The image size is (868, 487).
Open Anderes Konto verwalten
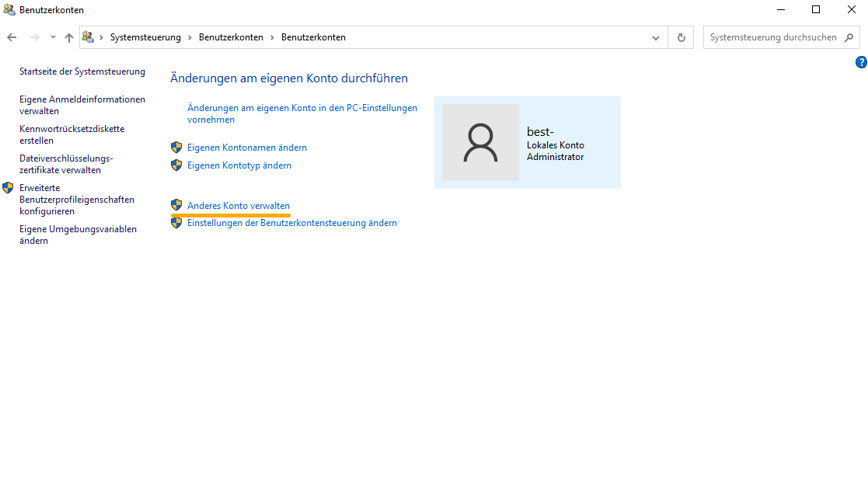tap(238, 204)
